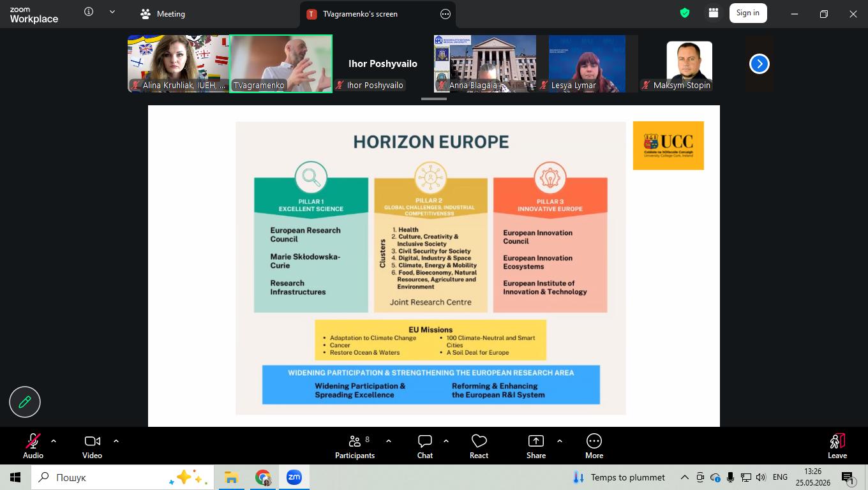
Task: Expand the Chat options chevron
Action: pyautogui.click(x=446, y=440)
